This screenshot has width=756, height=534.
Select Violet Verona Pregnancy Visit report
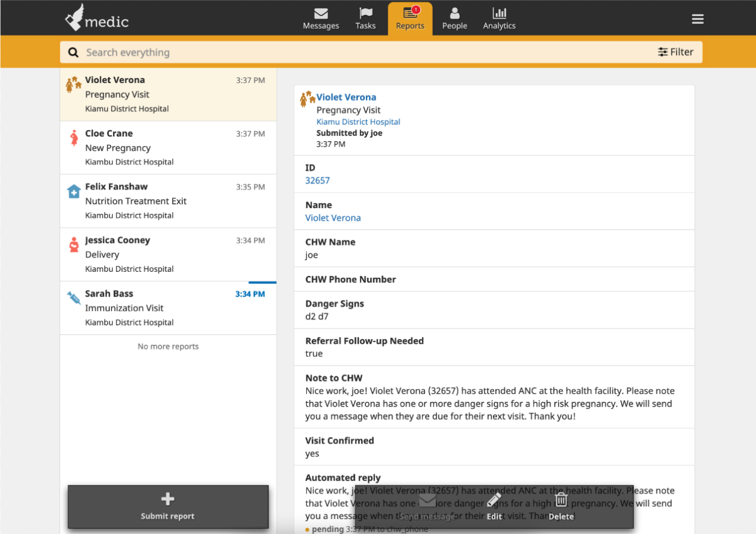(x=169, y=94)
